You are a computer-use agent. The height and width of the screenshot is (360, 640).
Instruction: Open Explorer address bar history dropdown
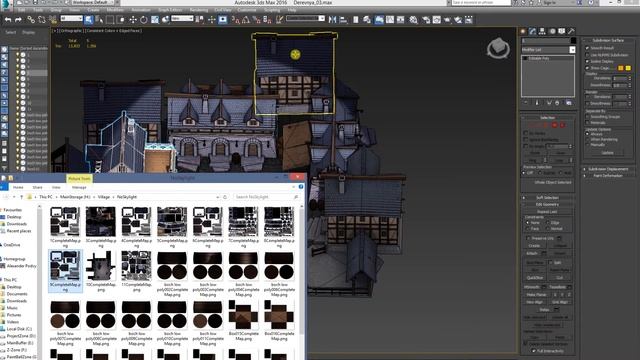coord(218,197)
